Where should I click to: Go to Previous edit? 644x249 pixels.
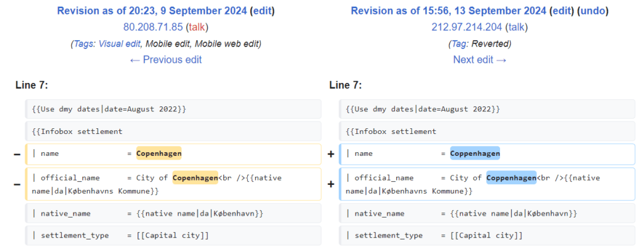click(165, 60)
